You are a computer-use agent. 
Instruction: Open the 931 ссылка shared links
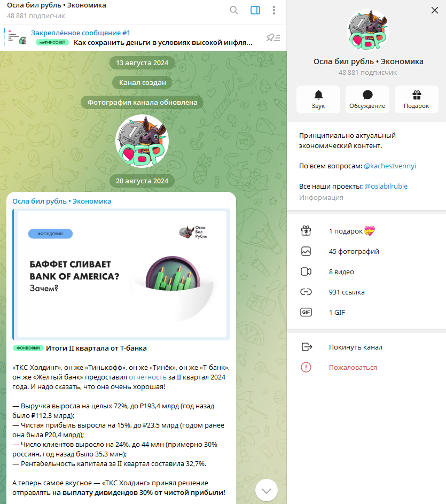tap(366, 292)
